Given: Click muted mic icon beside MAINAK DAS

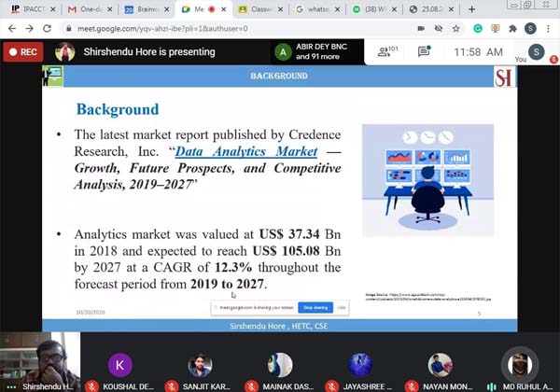Looking at the screenshot, I should pos(252,386).
